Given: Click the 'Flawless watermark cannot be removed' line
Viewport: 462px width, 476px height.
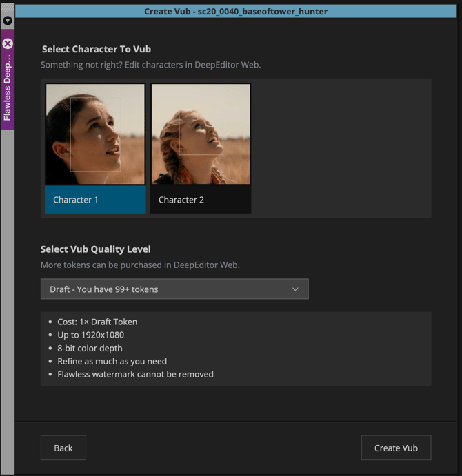Looking at the screenshot, I should coord(135,374).
